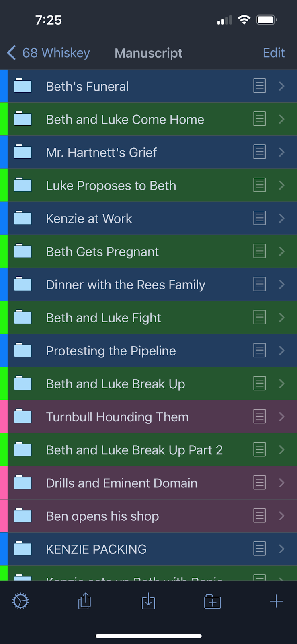Tap the plus icon to add item
Image resolution: width=297 pixels, height=644 pixels.
(276, 601)
